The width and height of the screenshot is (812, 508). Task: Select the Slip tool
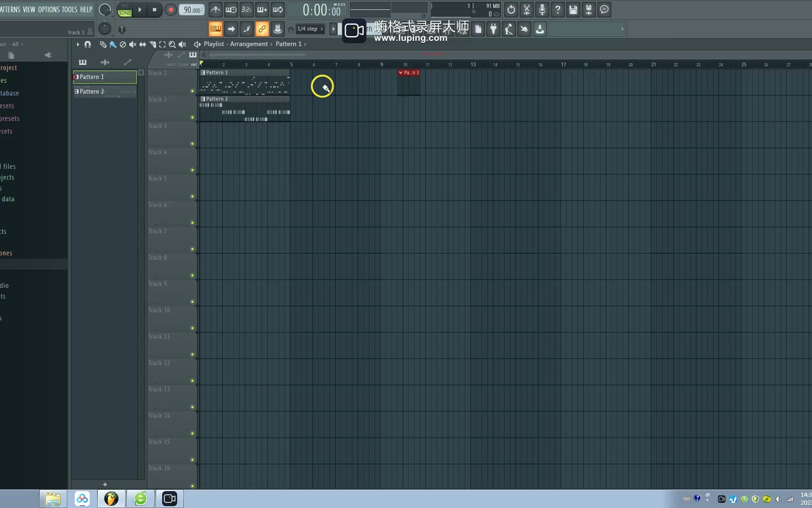[142, 44]
